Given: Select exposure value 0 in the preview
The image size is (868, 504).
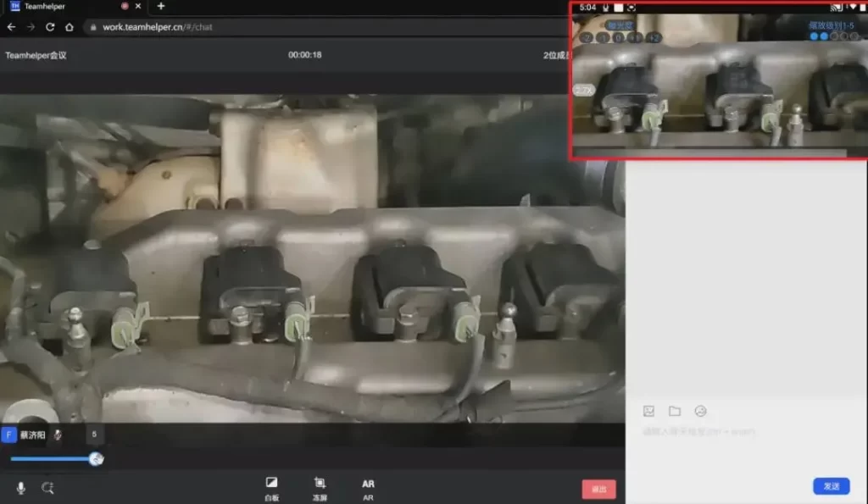Looking at the screenshot, I should pos(618,37).
